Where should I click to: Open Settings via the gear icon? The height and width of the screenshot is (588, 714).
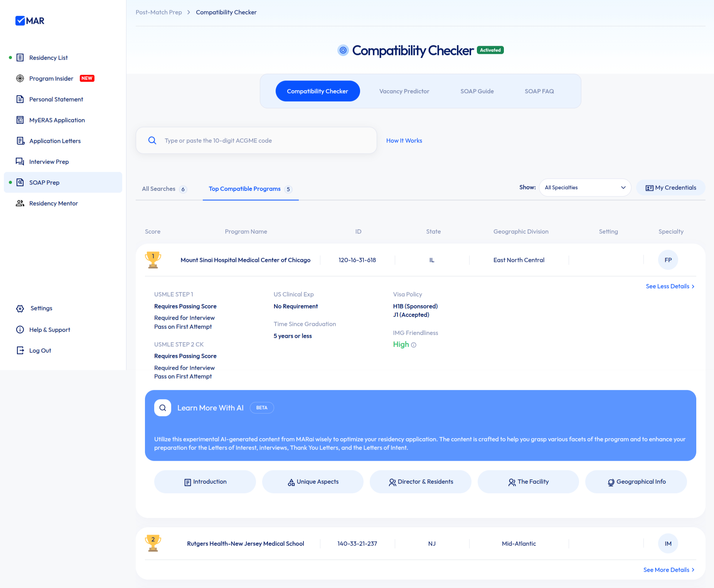tap(20, 308)
